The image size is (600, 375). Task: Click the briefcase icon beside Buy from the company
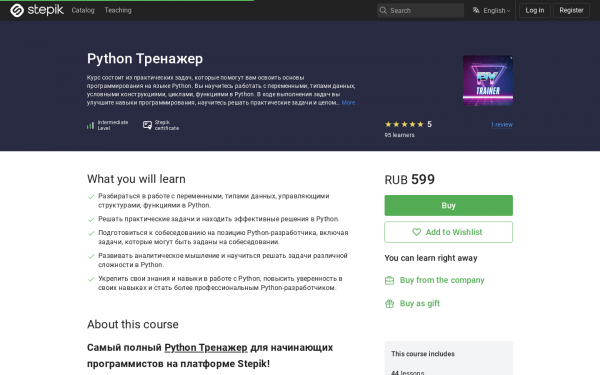click(389, 280)
